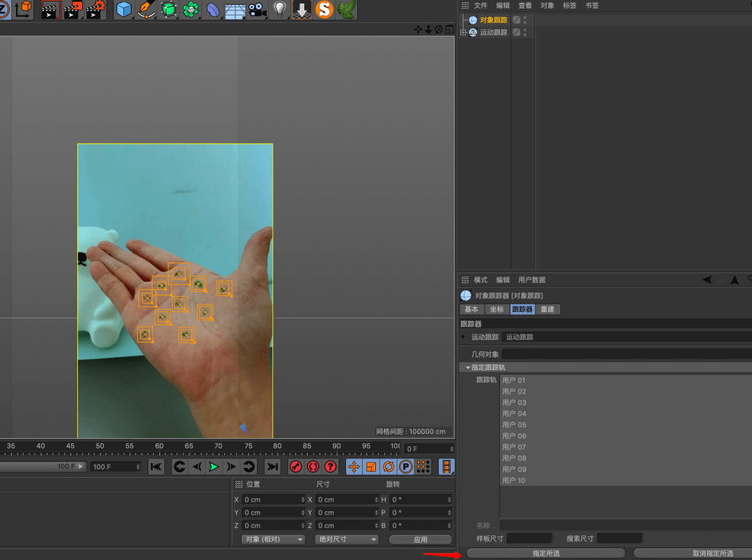752x560 pixels.
Task: Add a light object
Action: point(280,9)
